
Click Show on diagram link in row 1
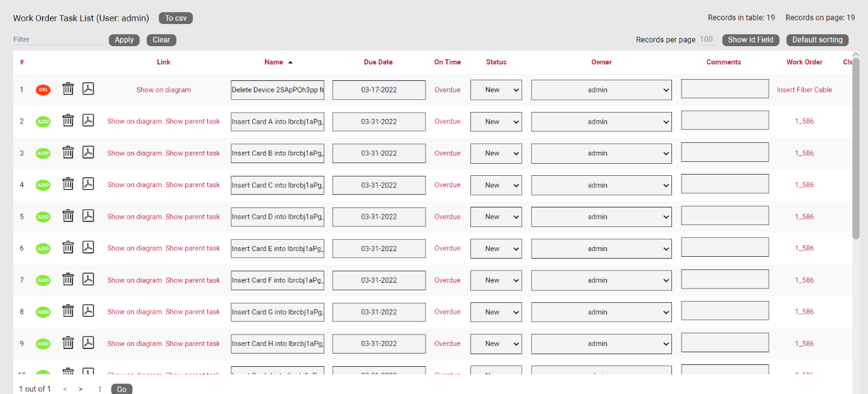(163, 90)
